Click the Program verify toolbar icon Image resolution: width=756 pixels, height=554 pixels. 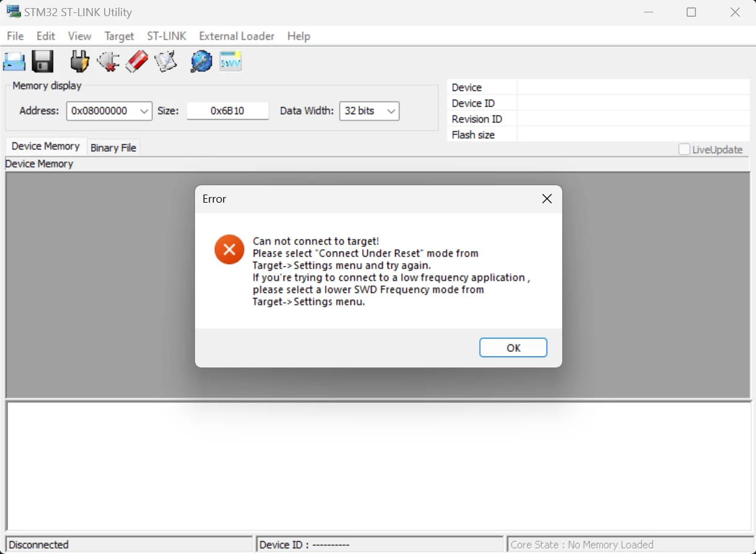coord(165,61)
